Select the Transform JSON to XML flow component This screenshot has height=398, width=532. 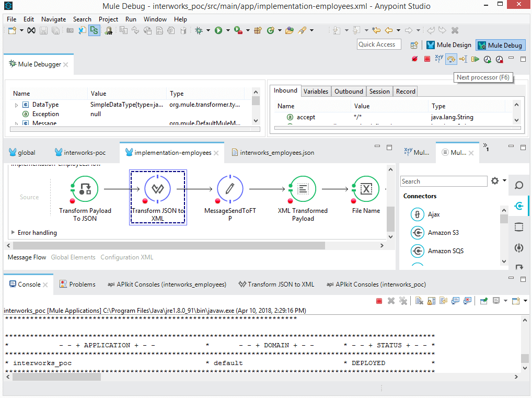(x=158, y=189)
